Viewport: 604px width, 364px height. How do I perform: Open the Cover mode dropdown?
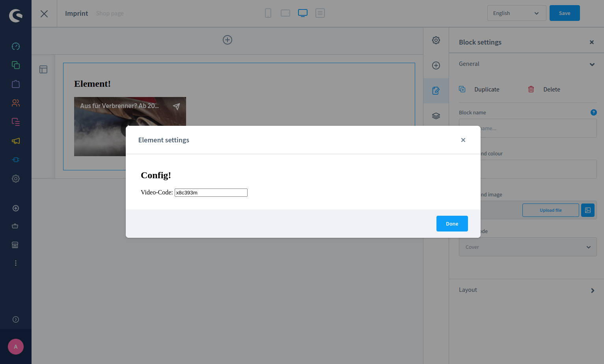(528, 247)
